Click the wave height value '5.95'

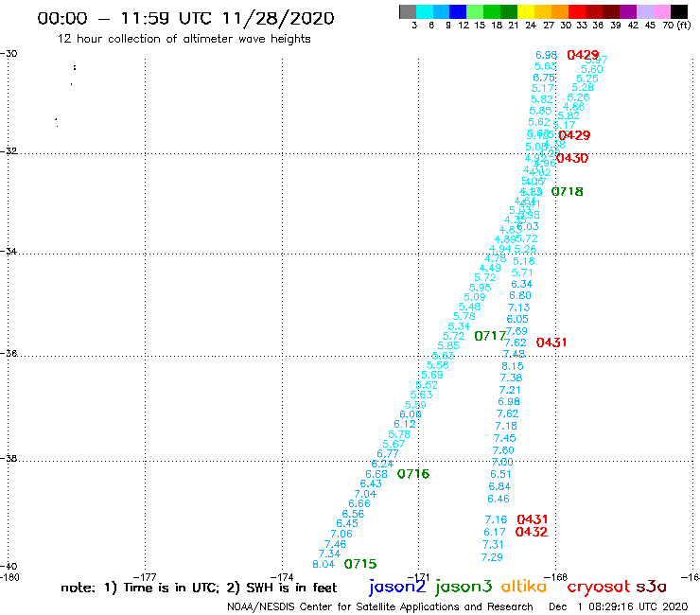[480, 288]
